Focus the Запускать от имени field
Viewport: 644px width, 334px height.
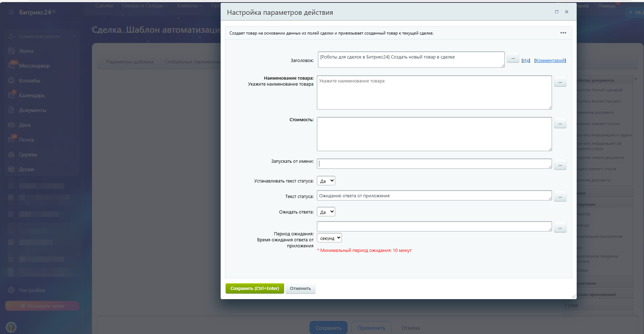pyautogui.click(x=434, y=163)
